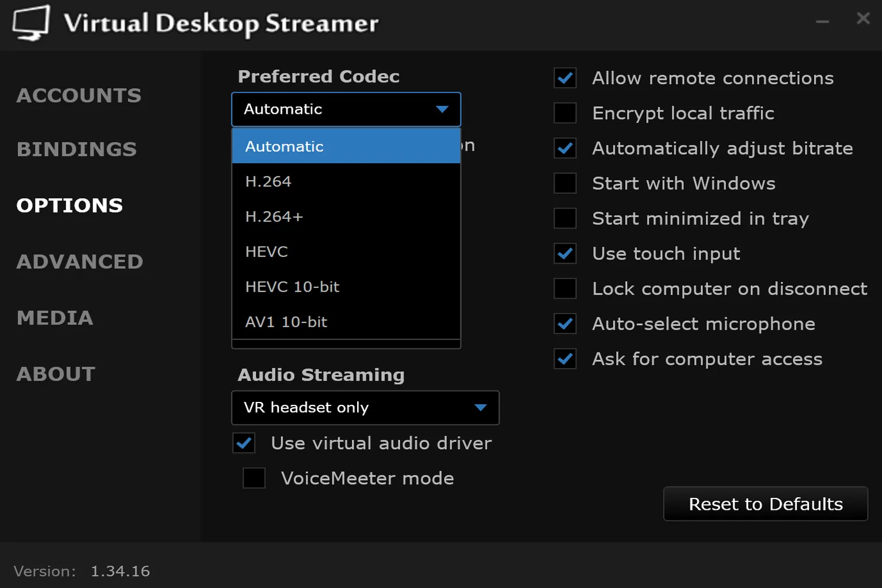Screen dimensions: 882x588
Task: Pick the H.264+ codec option
Action: (346, 216)
